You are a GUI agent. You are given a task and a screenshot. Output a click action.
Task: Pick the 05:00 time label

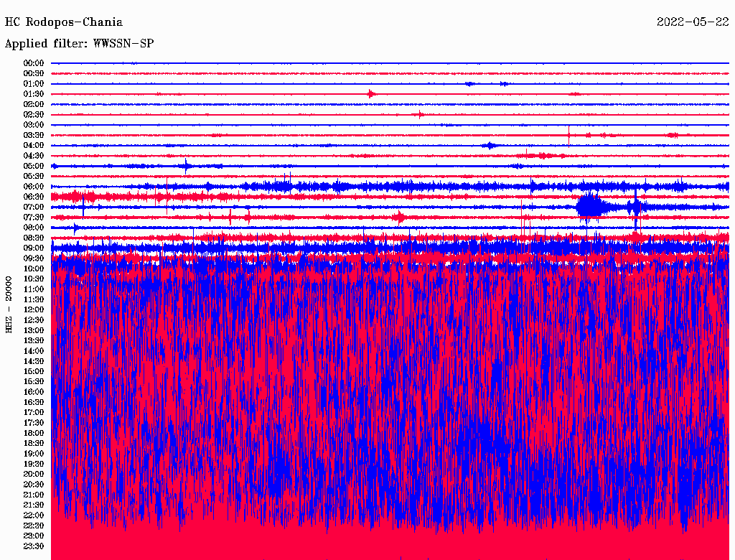(x=34, y=166)
